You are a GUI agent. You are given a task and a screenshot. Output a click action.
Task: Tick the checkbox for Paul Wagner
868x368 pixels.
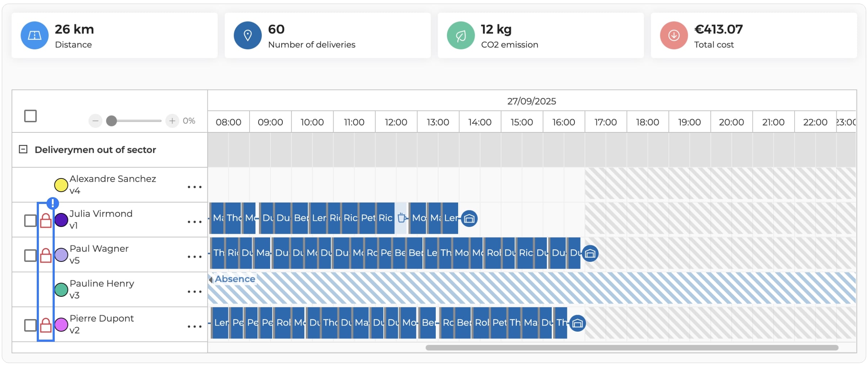click(30, 255)
